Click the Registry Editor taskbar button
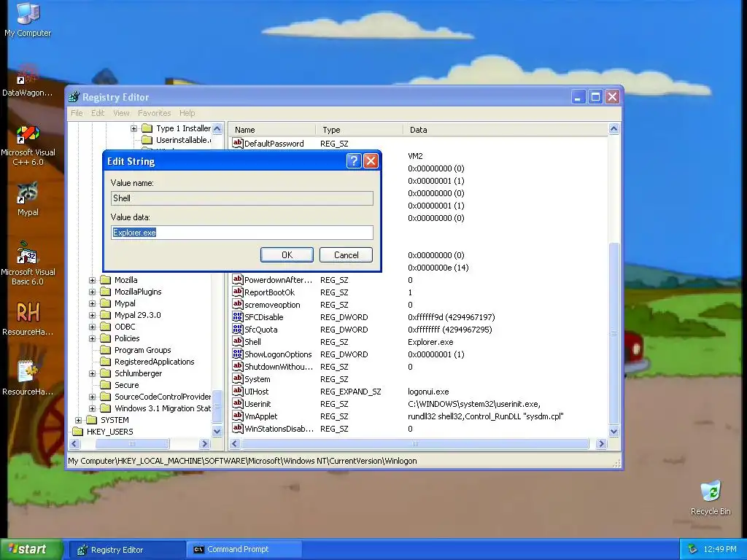Screen dimensions: 747x560 128,549
